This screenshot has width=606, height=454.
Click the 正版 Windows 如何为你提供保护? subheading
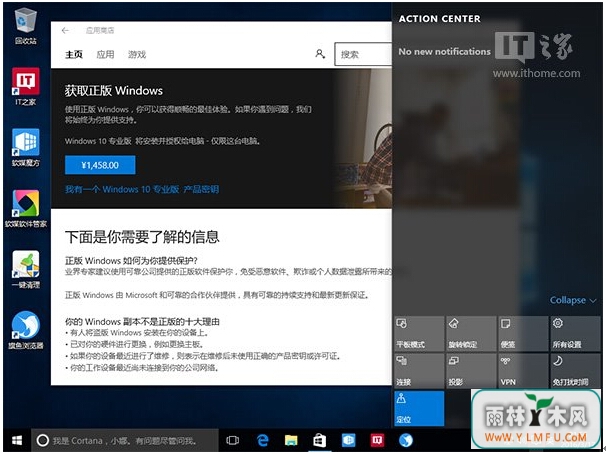click(131, 261)
